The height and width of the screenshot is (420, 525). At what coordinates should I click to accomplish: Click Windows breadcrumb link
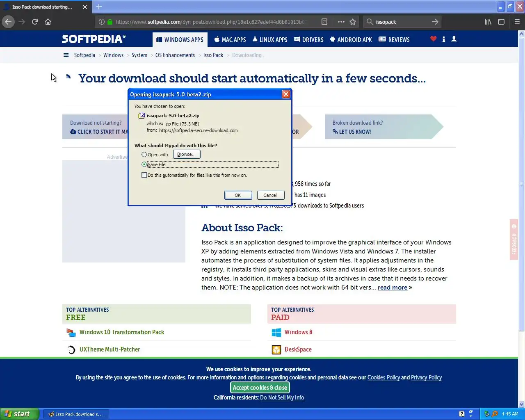pyautogui.click(x=113, y=55)
